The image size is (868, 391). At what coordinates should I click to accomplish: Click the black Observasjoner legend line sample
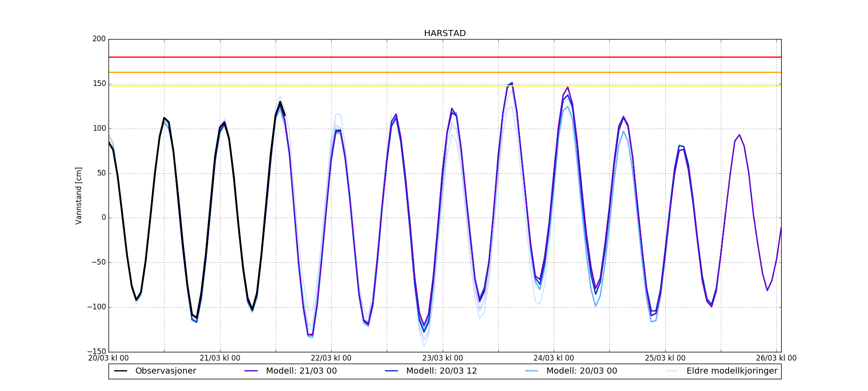(121, 371)
